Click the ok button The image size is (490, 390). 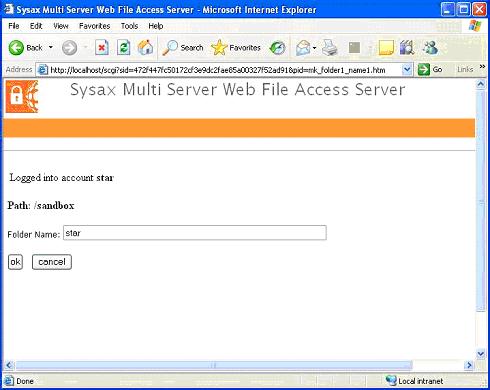coord(15,262)
